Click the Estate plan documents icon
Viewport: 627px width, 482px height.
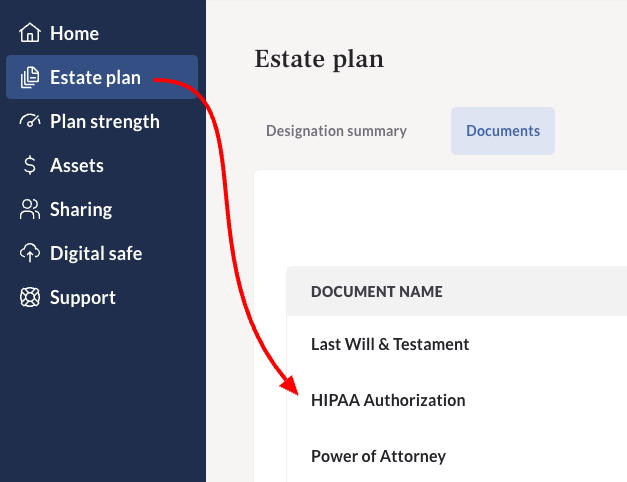[30, 77]
